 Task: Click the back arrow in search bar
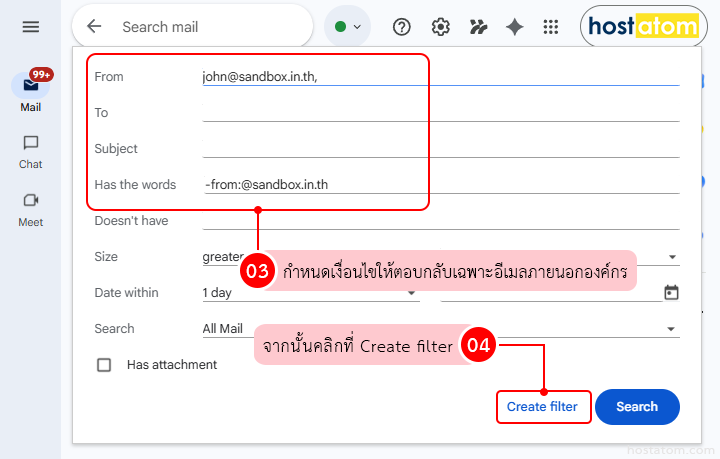coord(94,27)
